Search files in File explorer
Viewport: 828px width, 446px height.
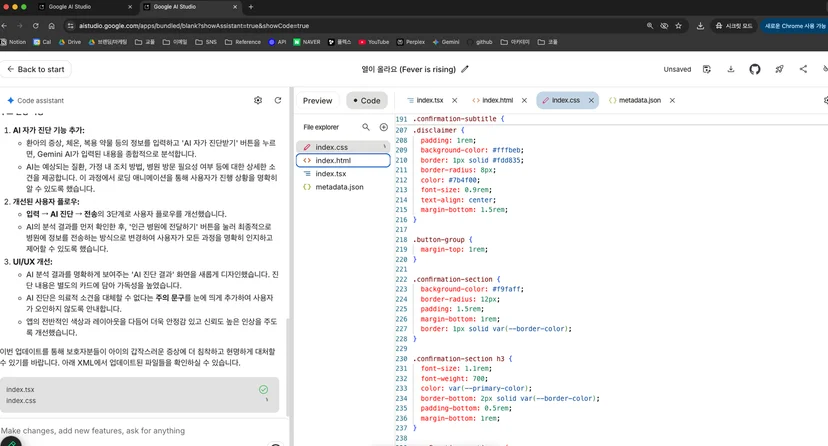(366, 127)
